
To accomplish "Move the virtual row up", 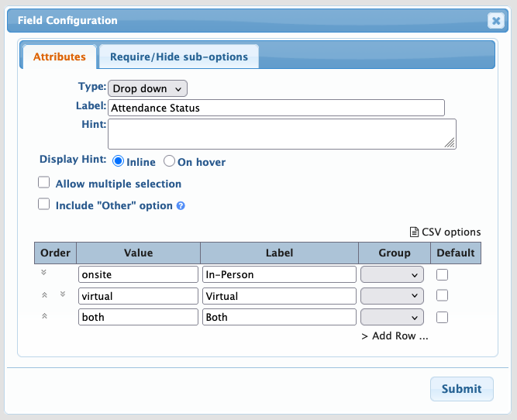I will click(x=44, y=295).
